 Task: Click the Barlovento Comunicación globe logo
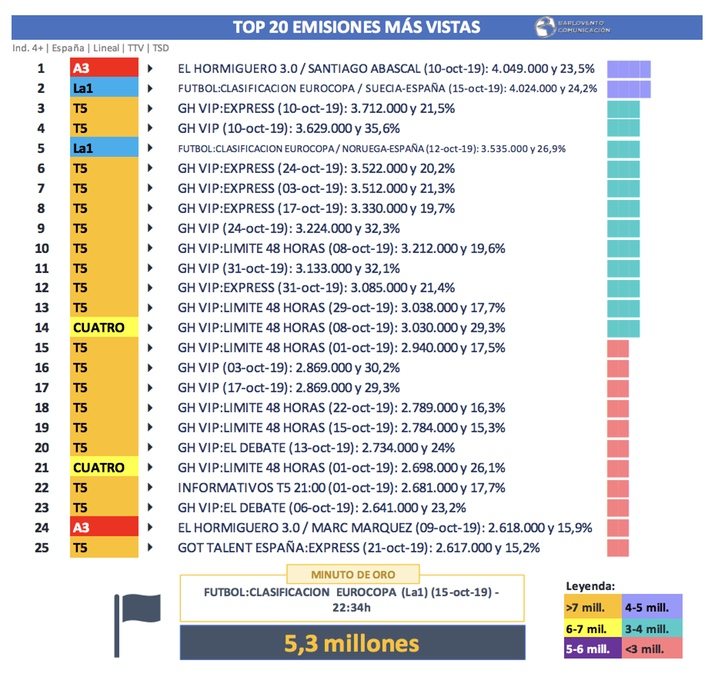pyautogui.click(x=544, y=27)
